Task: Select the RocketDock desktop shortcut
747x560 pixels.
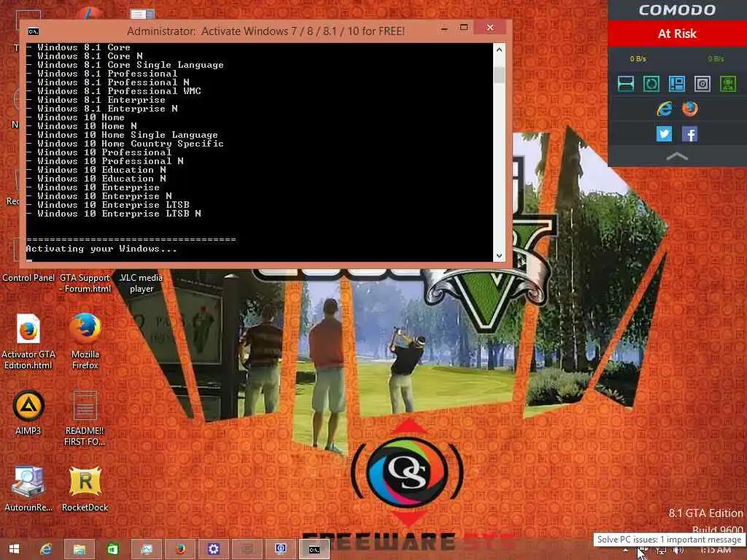Action: click(85, 489)
